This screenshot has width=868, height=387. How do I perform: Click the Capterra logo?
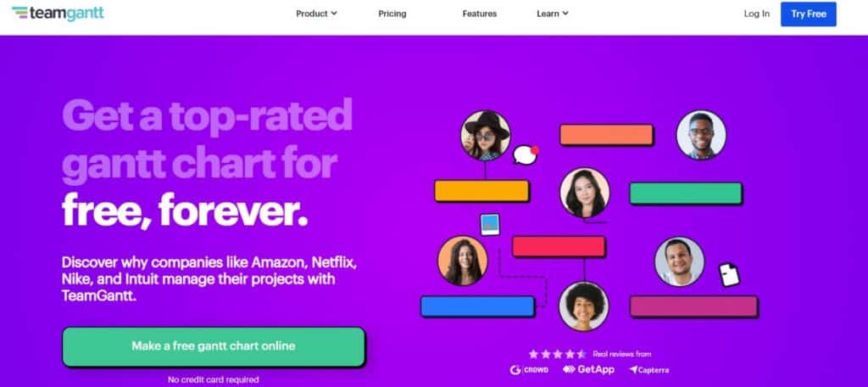coord(648,370)
